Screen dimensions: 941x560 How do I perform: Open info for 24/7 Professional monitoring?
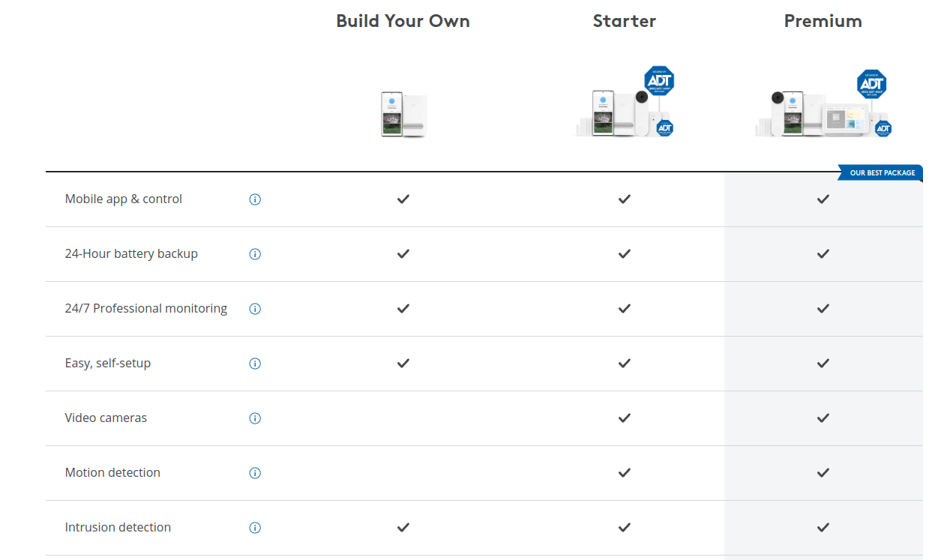click(255, 308)
